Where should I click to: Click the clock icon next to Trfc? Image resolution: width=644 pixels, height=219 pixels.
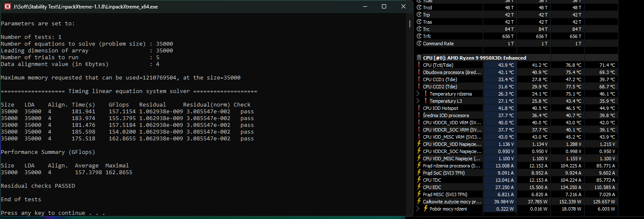tap(419, 36)
